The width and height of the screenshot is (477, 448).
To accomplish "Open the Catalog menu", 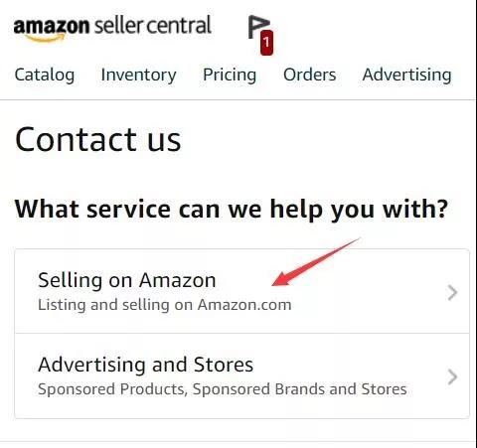I will 45,75.
